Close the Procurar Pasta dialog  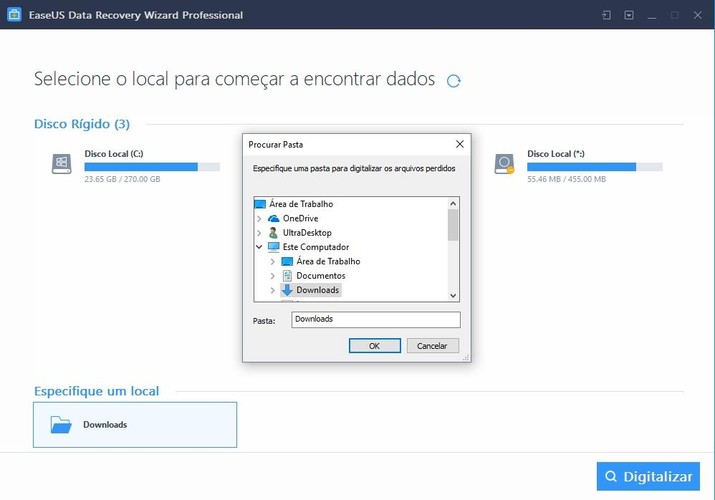click(x=460, y=144)
